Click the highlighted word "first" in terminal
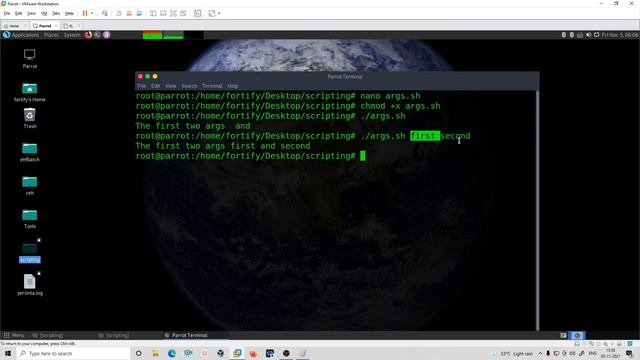 425,136
